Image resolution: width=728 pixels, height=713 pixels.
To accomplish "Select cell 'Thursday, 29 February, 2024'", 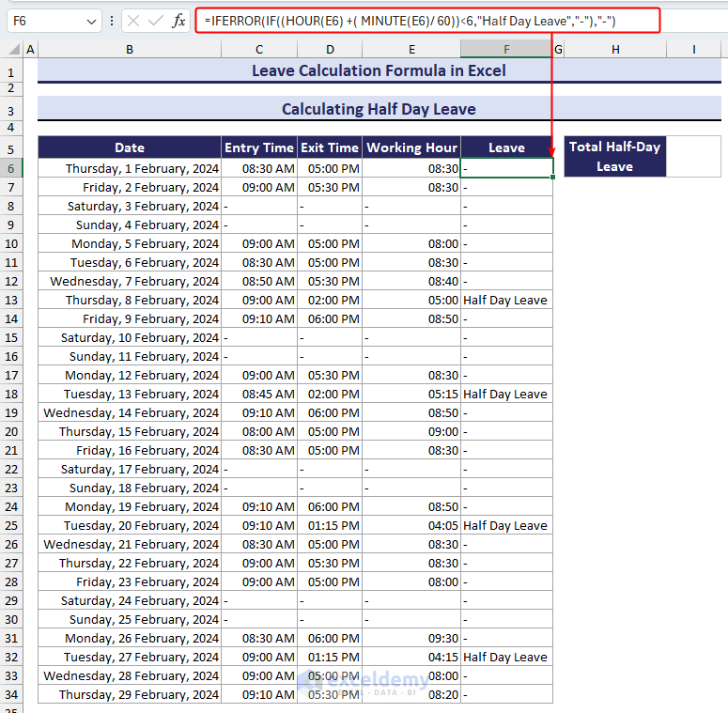I will tap(130, 695).
